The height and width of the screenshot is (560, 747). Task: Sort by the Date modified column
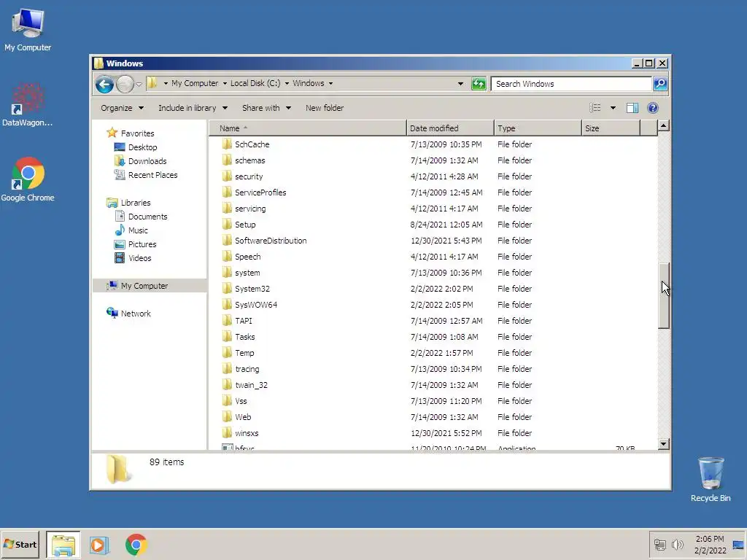point(450,128)
